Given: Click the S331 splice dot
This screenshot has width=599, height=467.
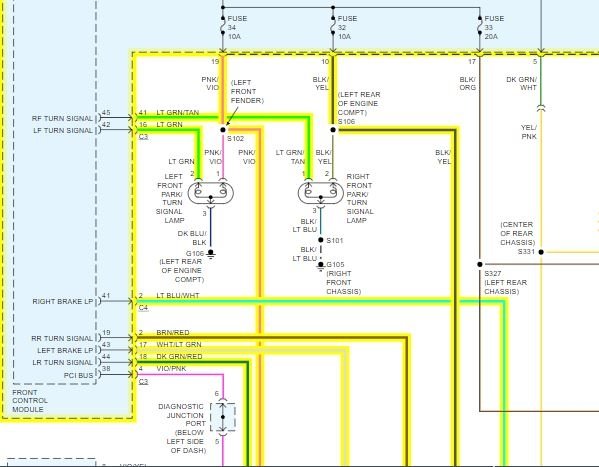Looking at the screenshot, I should pyautogui.click(x=541, y=252).
